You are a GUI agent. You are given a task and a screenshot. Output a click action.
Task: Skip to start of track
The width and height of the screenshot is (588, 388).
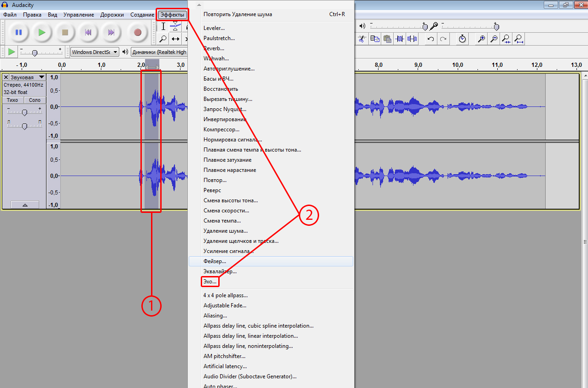pos(87,32)
